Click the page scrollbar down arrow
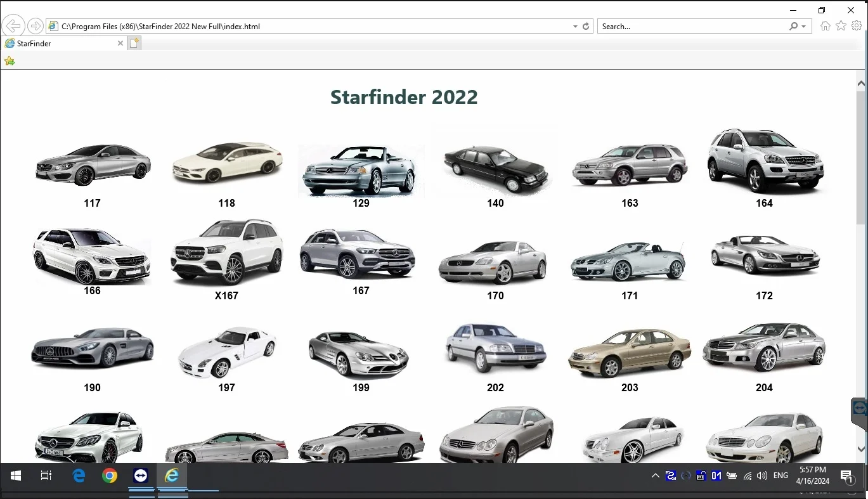 (861, 449)
